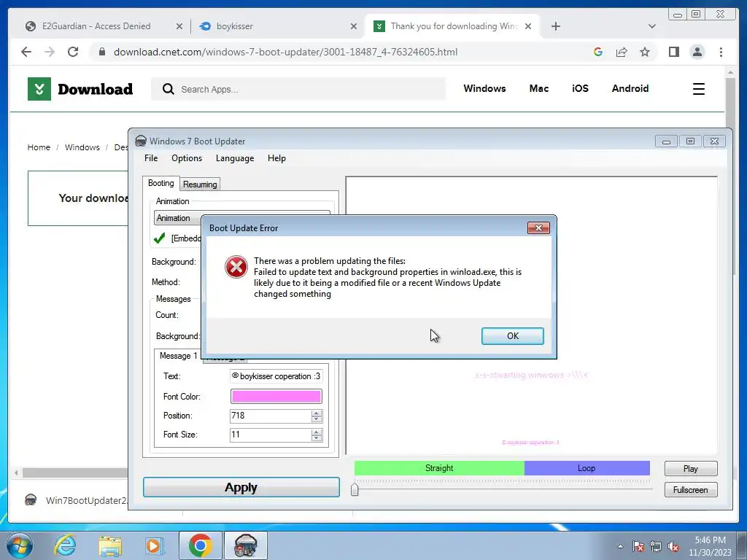This screenshot has height=560, width=747.
Task: Open the Chrome profile avatar
Action: (x=697, y=52)
